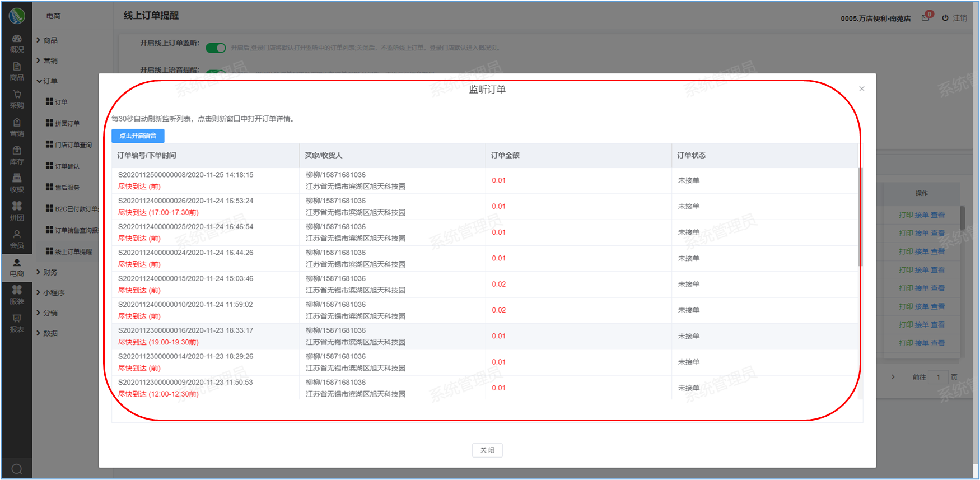Open the 库存 inventory sidebar icon

17,155
